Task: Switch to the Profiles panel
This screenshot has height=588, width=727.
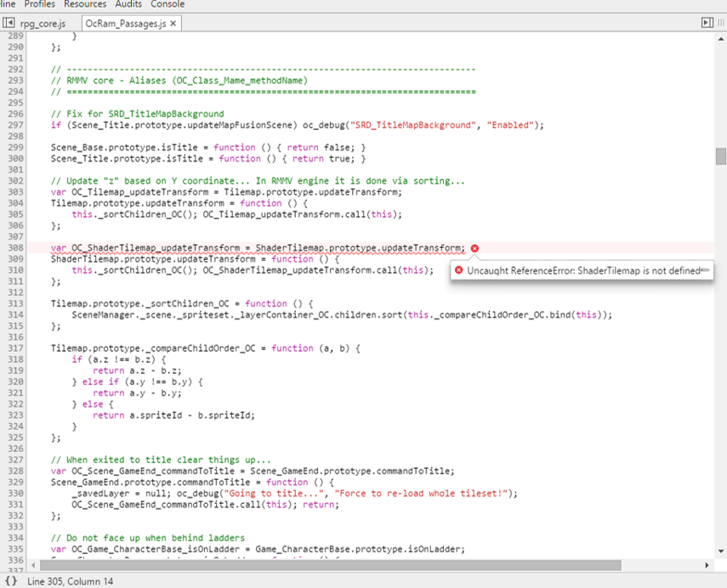Action: click(x=39, y=4)
